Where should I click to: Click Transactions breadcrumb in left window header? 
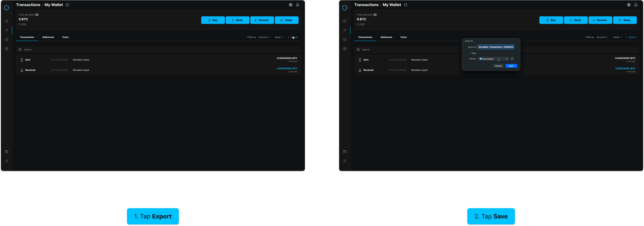(x=28, y=5)
